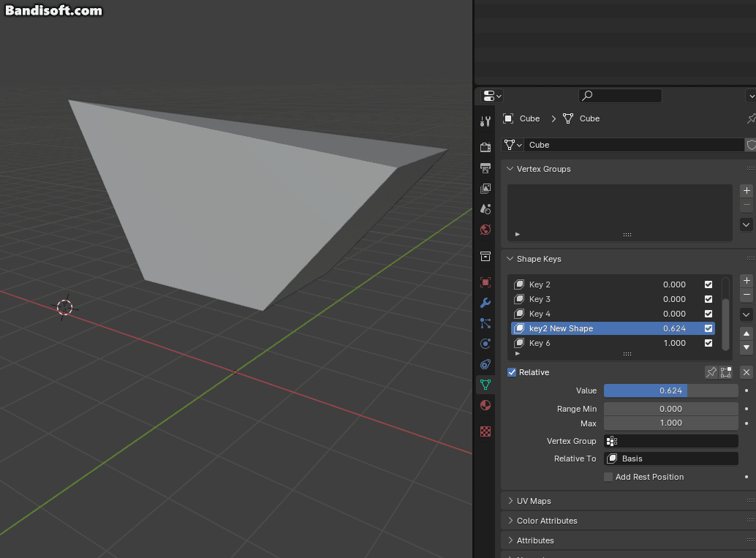Open the Tool properties tab

pos(485,121)
